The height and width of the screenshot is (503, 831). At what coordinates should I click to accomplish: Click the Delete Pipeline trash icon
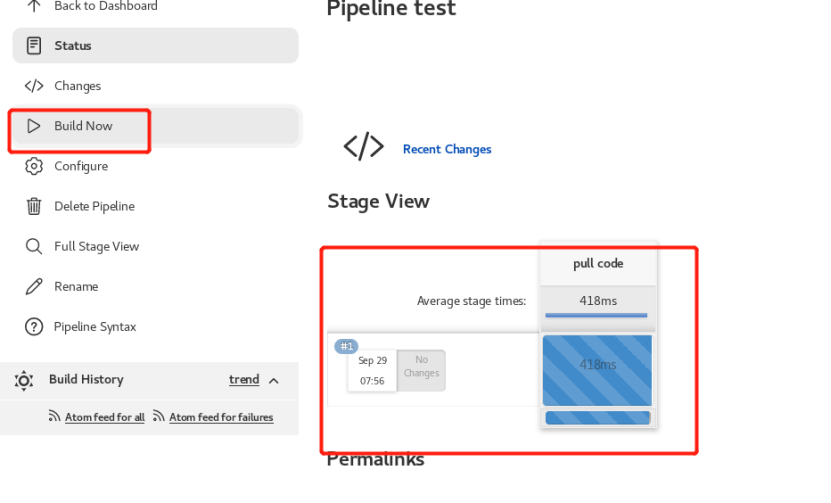click(x=34, y=206)
